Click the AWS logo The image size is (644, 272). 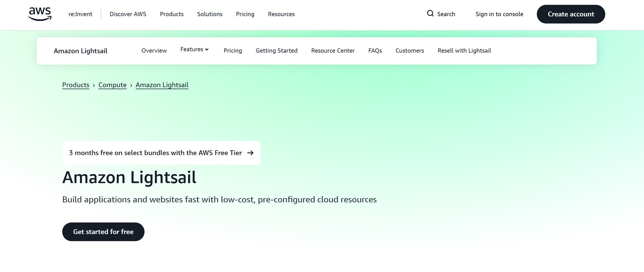tap(40, 14)
